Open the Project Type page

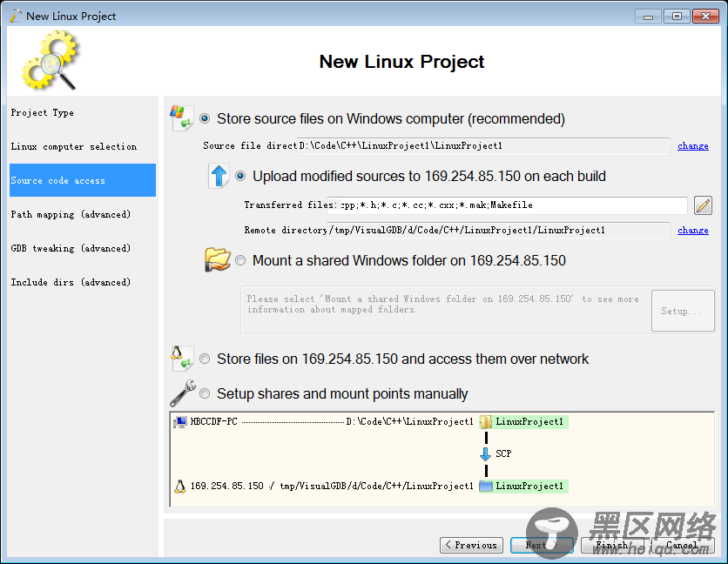83,113
